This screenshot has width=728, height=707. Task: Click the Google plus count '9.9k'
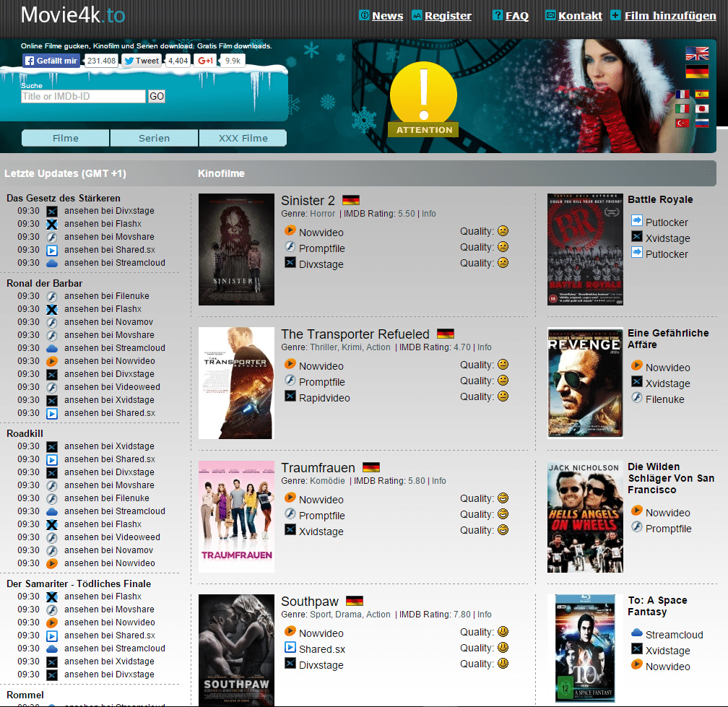[x=233, y=61]
